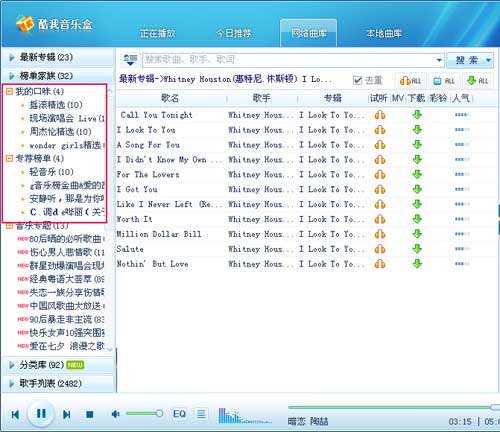Click the sidebar list scrollbar down arrow
The height and width of the screenshot is (432, 500).
[109, 349]
